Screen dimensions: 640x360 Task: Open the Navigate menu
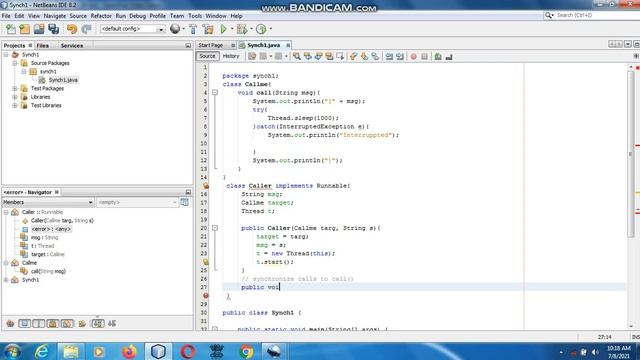point(55,16)
